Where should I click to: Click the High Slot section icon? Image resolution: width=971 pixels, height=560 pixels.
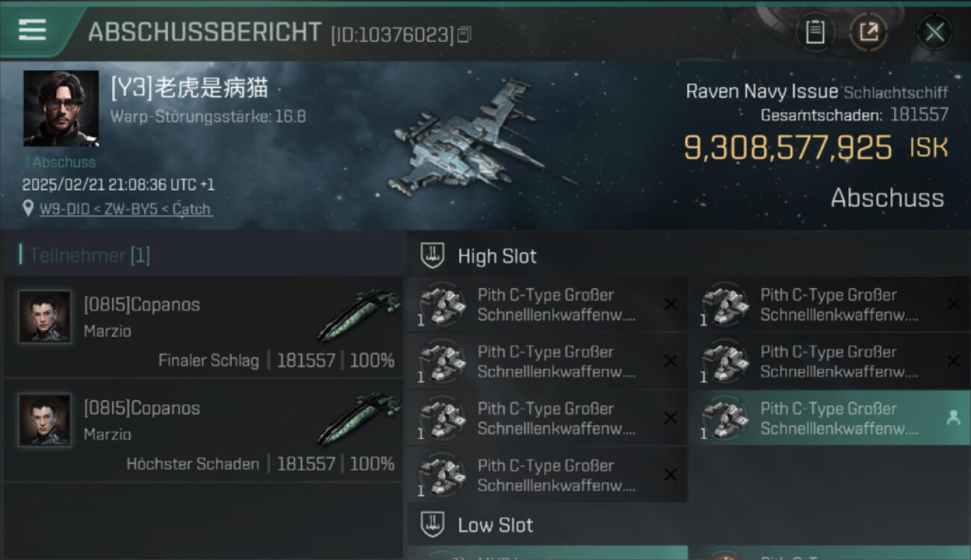(432, 255)
